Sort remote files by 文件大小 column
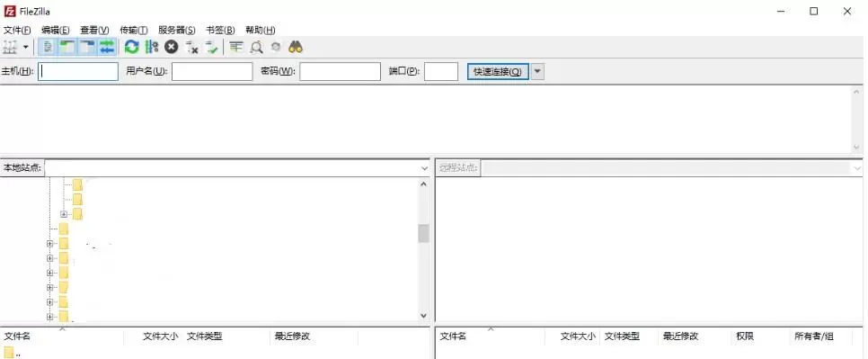The width and height of the screenshot is (868, 359). point(578,337)
